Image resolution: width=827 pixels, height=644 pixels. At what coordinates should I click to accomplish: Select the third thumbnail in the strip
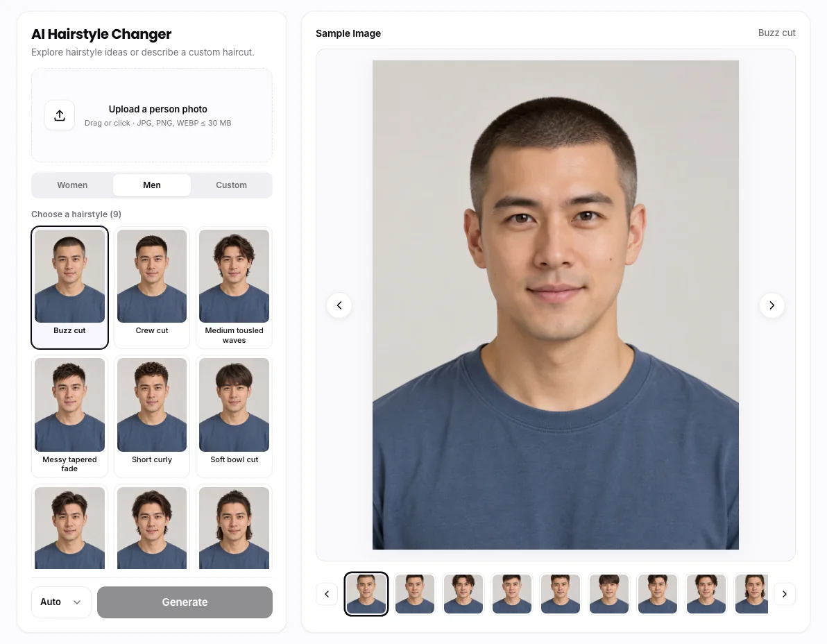pos(463,594)
